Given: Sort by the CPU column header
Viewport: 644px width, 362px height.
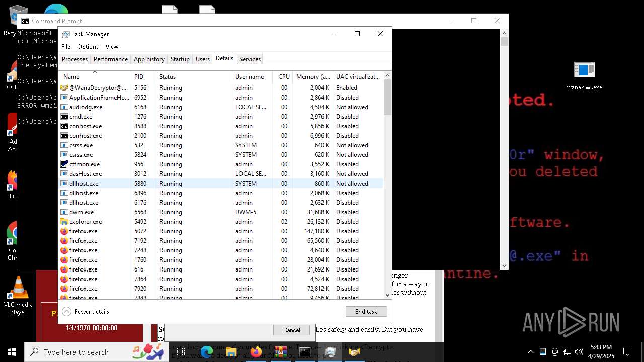Looking at the screenshot, I should [x=283, y=77].
